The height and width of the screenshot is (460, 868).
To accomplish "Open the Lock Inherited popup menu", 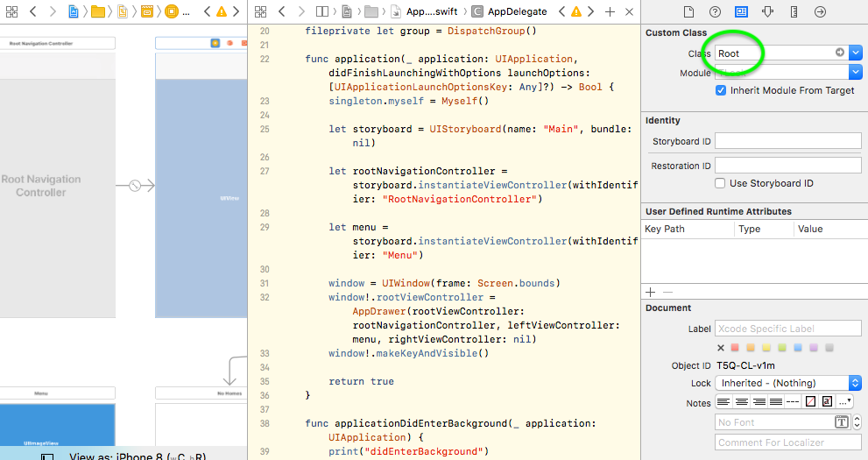I will point(788,383).
